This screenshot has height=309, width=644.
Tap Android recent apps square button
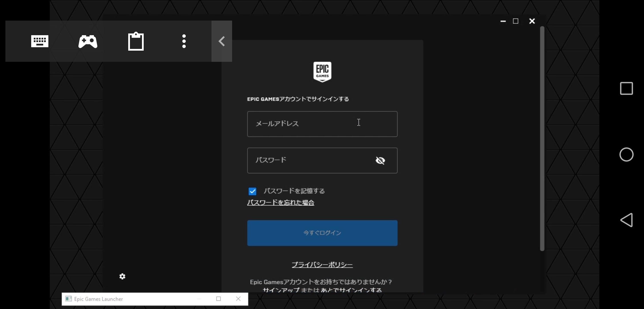(x=627, y=88)
